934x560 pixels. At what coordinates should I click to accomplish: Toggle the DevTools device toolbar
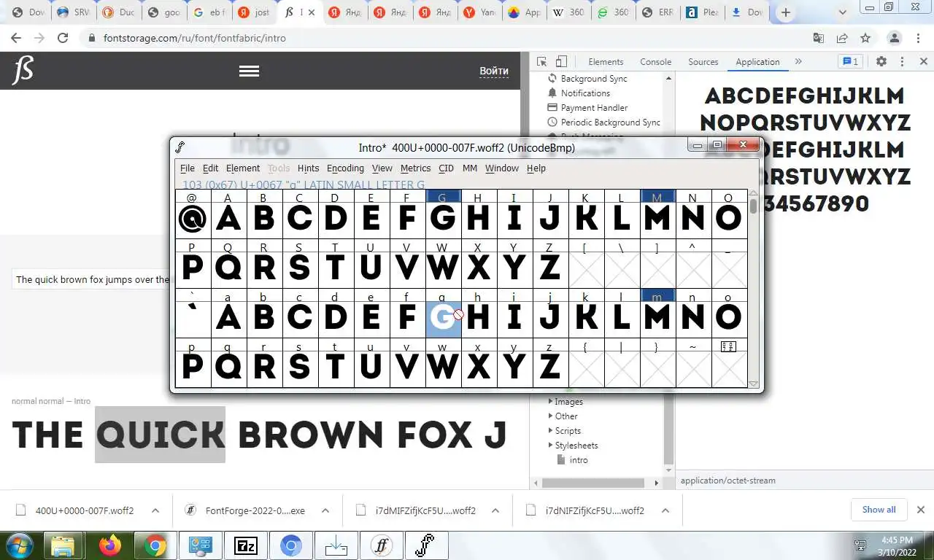561,62
